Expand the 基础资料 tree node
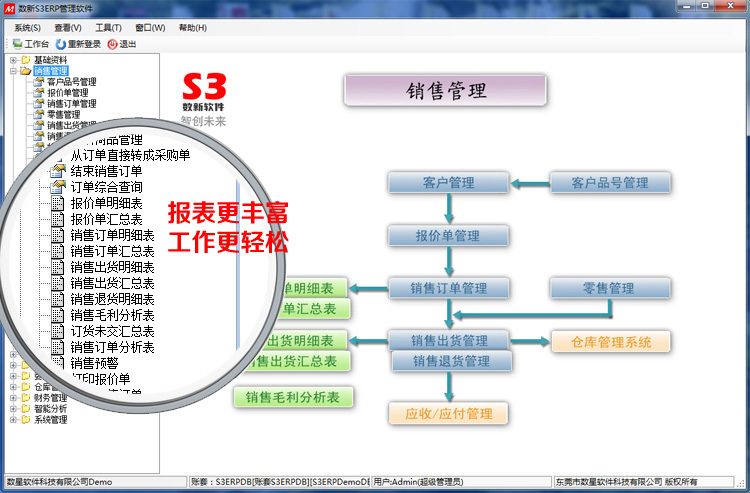Screen dimensions: 750x493 (x=13, y=60)
